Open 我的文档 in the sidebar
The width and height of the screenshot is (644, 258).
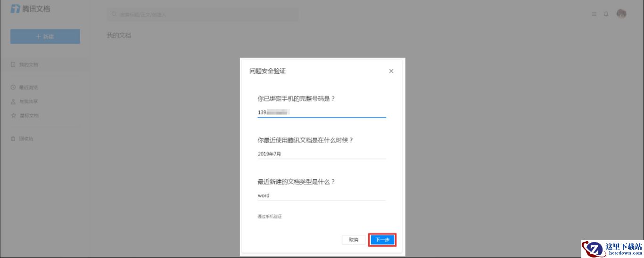(x=45, y=64)
